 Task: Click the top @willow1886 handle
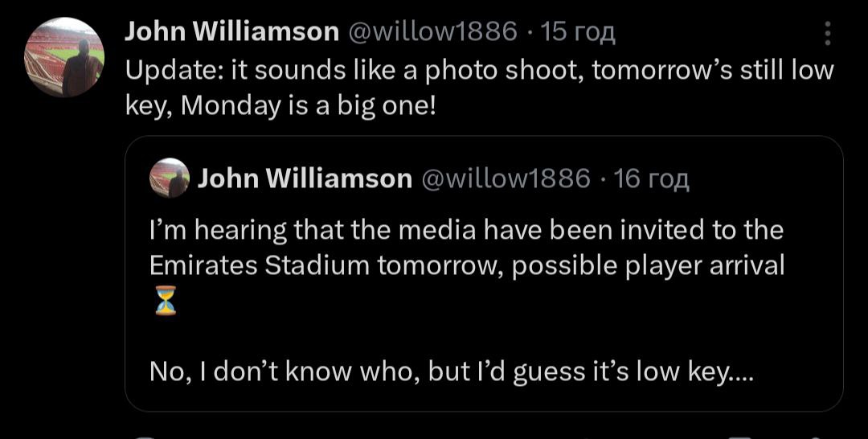coord(432,31)
